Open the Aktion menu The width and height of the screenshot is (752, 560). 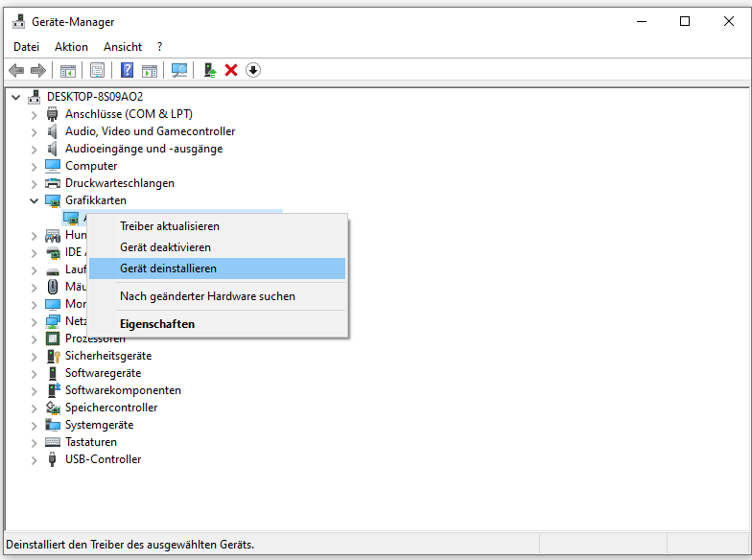[71, 47]
